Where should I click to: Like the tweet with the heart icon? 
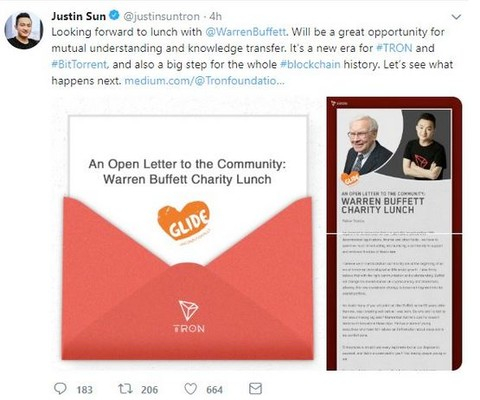pos(191,389)
